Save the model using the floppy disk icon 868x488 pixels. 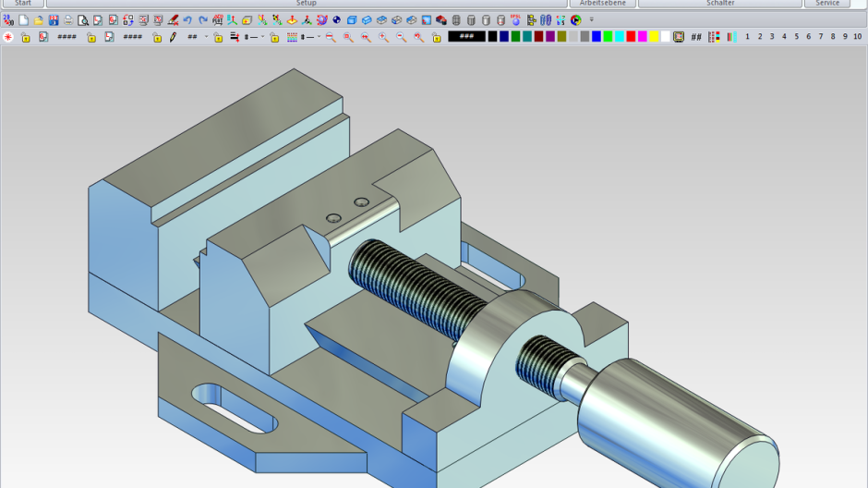coord(53,19)
